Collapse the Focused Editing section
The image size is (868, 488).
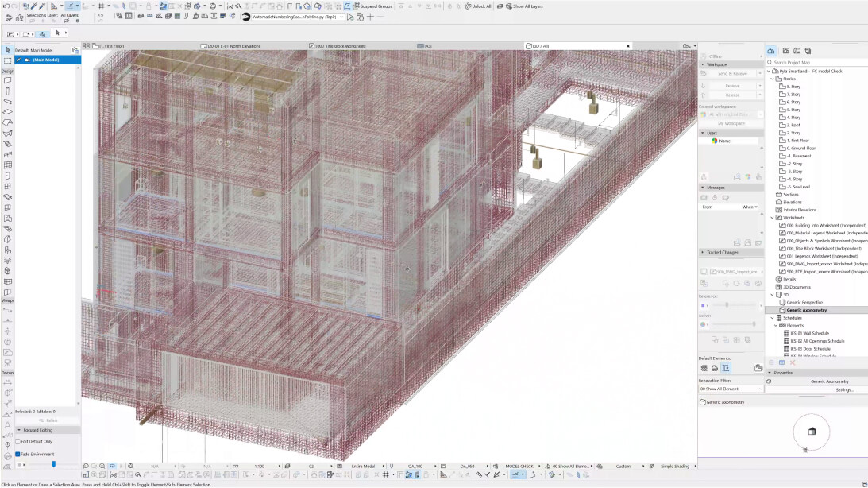(x=19, y=431)
